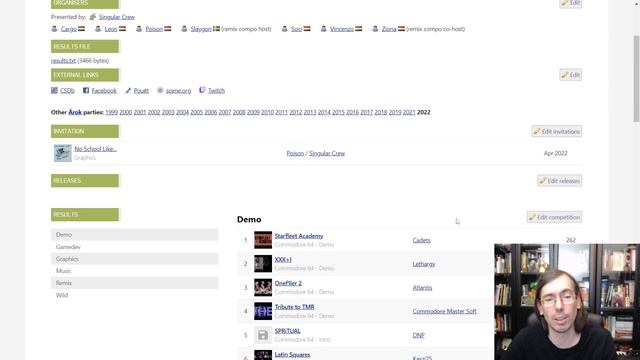
Task: Click the CSDb icon
Action: pyautogui.click(x=54, y=90)
